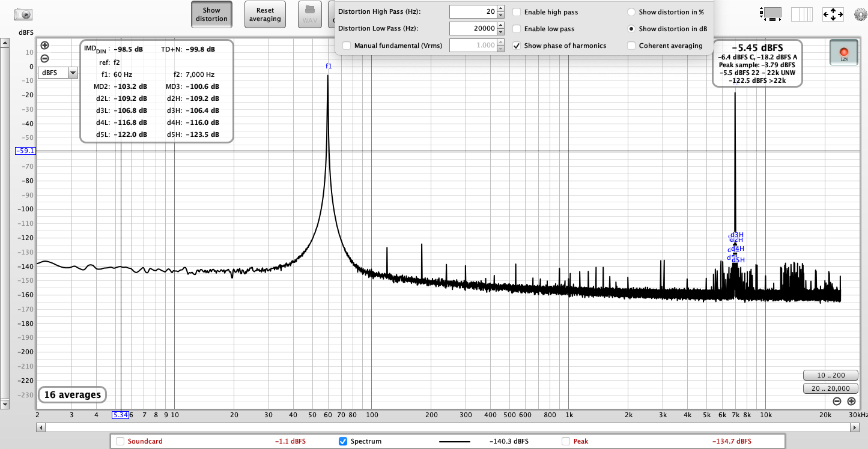Screen dimensions: 868x449
Task: Enable the Soundcard trace checkbox
Action: tap(120, 441)
